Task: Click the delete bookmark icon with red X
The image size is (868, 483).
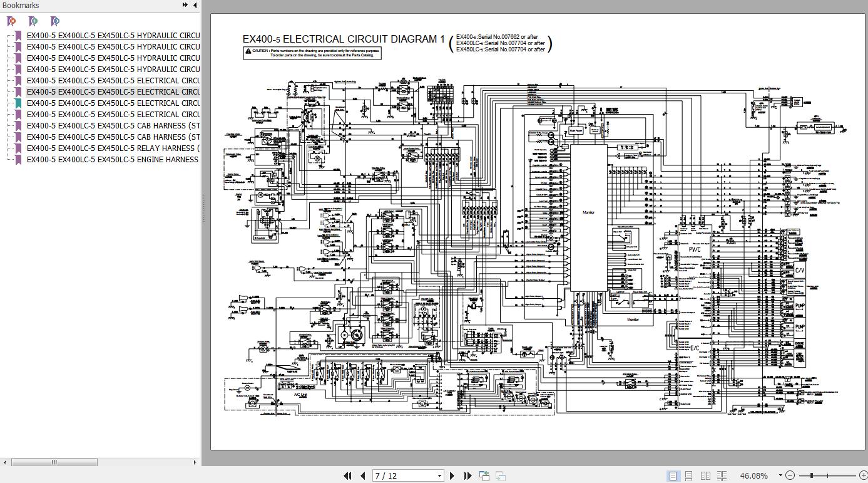Action: (11, 21)
